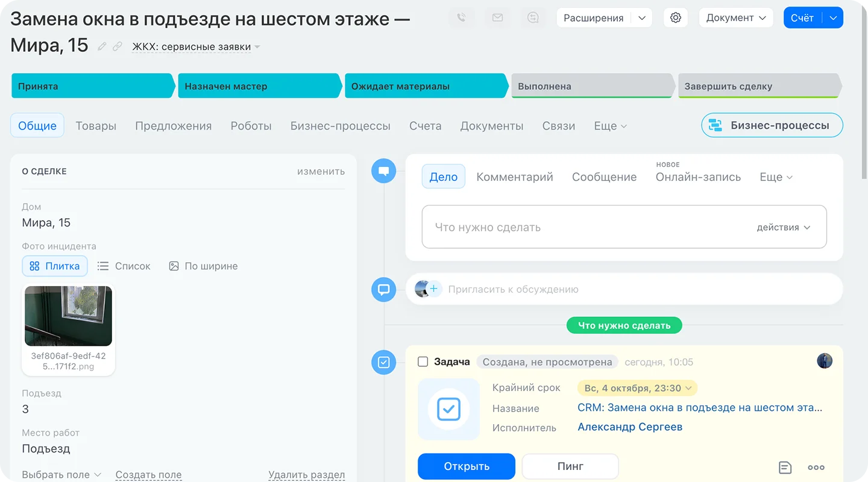Click the pencil icon to edit the deal title

click(102, 46)
